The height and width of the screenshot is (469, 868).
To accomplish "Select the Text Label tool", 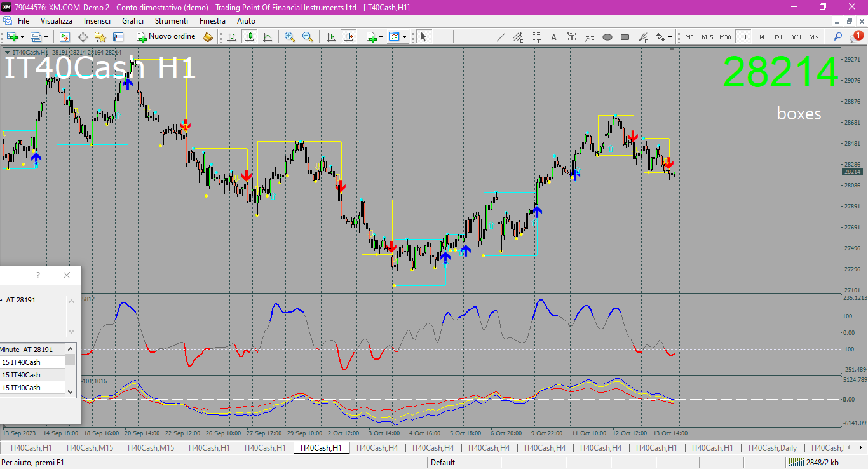I will pyautogui.click(x=571, y=37).
